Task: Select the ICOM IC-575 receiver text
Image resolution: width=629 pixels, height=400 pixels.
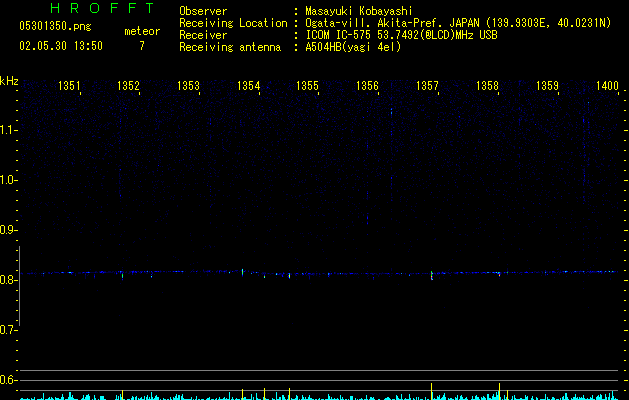Action: [401, 35]
